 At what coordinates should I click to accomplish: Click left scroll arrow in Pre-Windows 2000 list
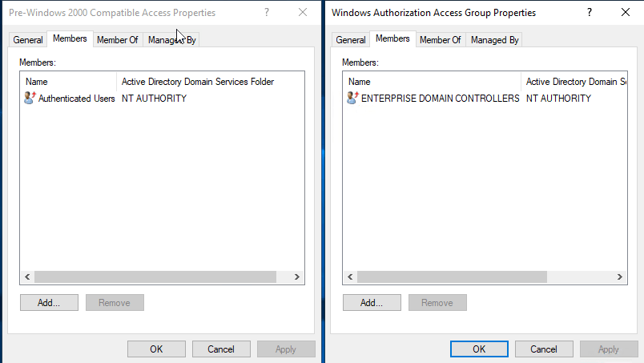[x=27, y=276]
